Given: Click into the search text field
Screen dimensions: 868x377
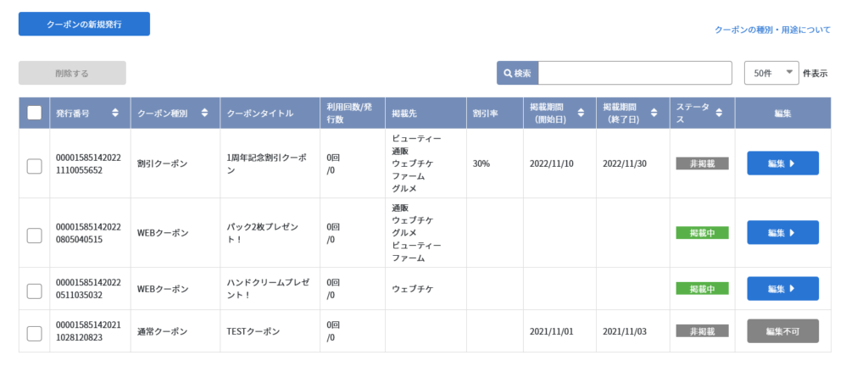Looking at the screenshot, I should (x=635, y=73).
